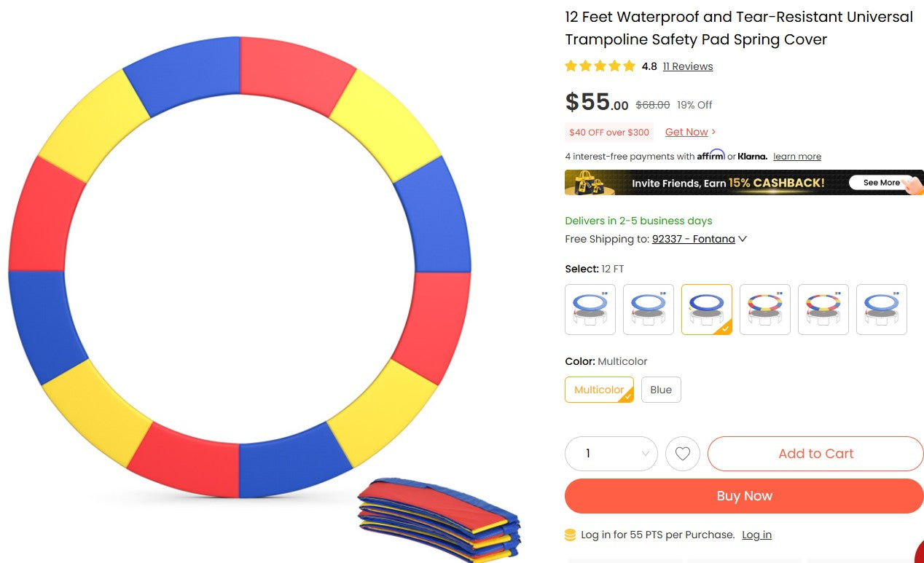Choose the fourth multicolor trampoline variant thumbnail

pos(765,310)
